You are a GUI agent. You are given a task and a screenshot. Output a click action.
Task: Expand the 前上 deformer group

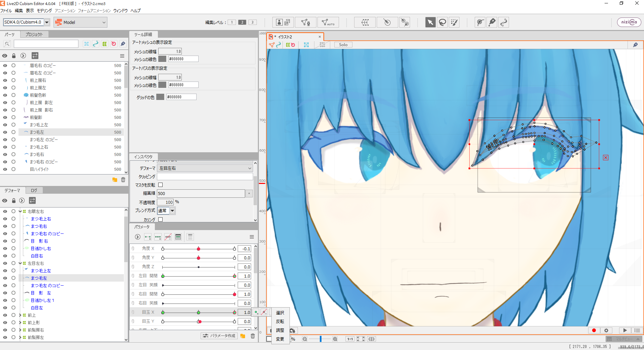20,315
